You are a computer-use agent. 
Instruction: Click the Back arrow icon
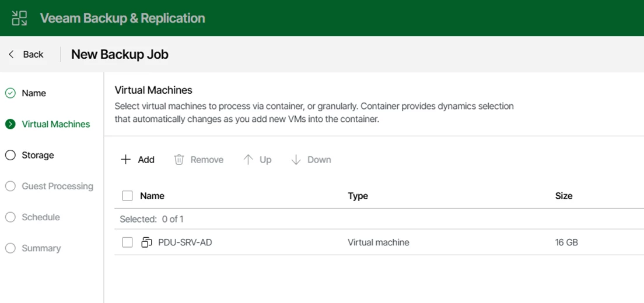(11, 54)
